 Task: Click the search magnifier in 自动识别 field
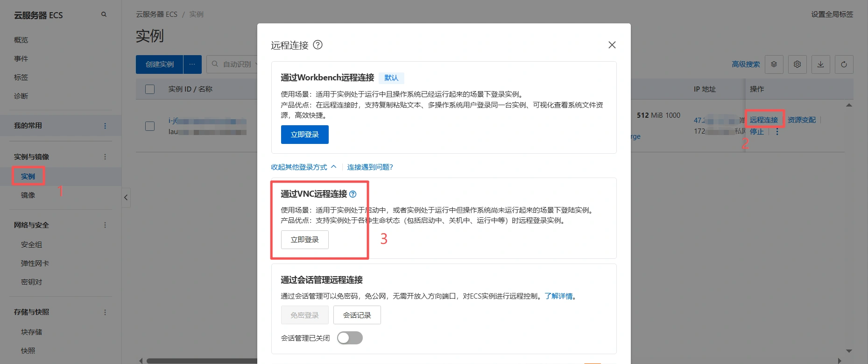215,64
